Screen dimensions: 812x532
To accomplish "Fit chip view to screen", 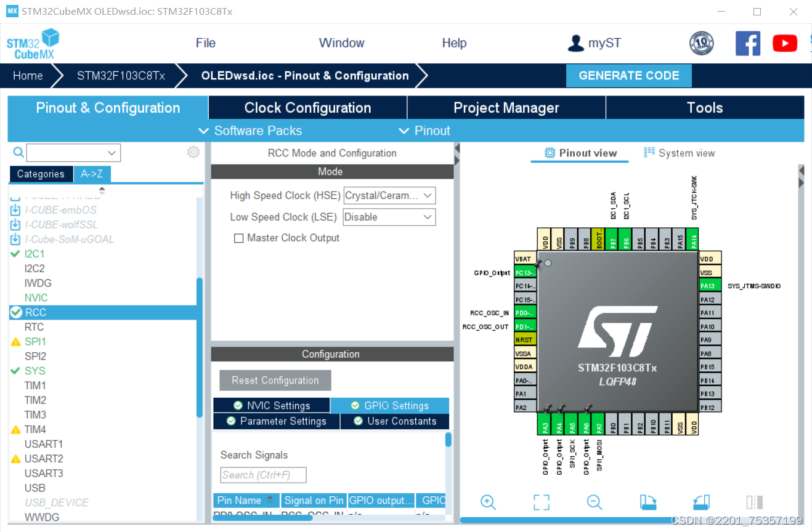I will pyautogui.click(x=541, y=502).
